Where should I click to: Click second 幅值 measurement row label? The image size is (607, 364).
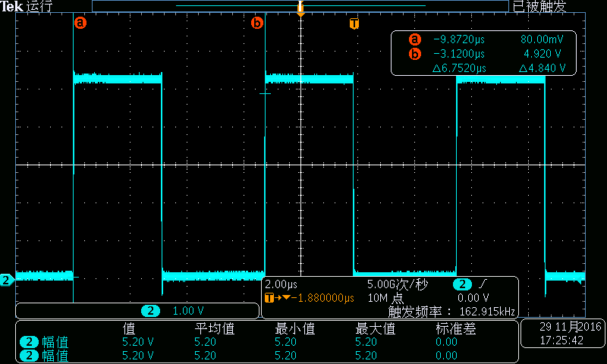(x=55, y=356)
